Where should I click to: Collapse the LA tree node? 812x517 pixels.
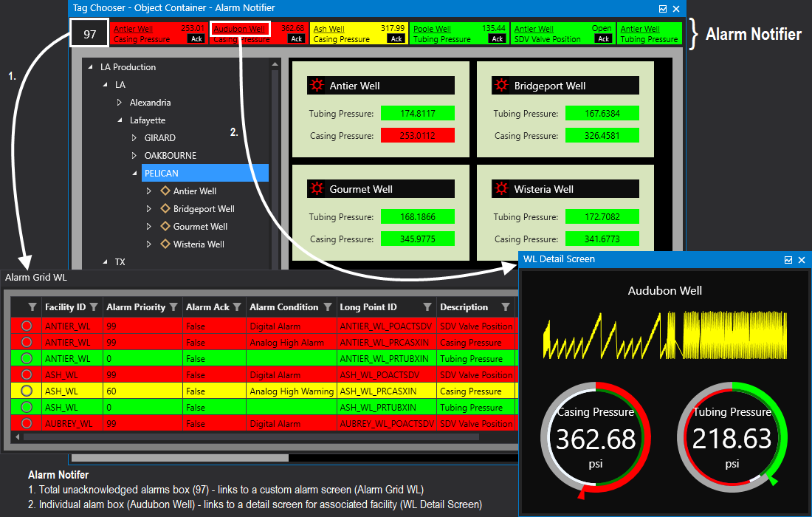105,84
